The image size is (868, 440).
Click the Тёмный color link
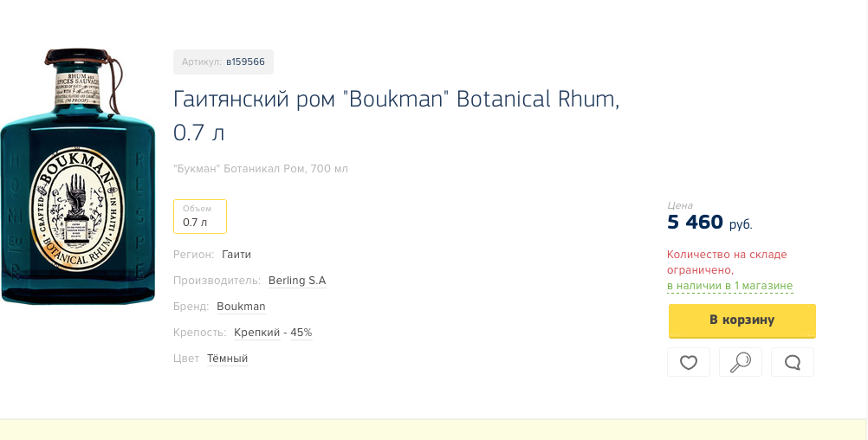(x=228, y=359)
